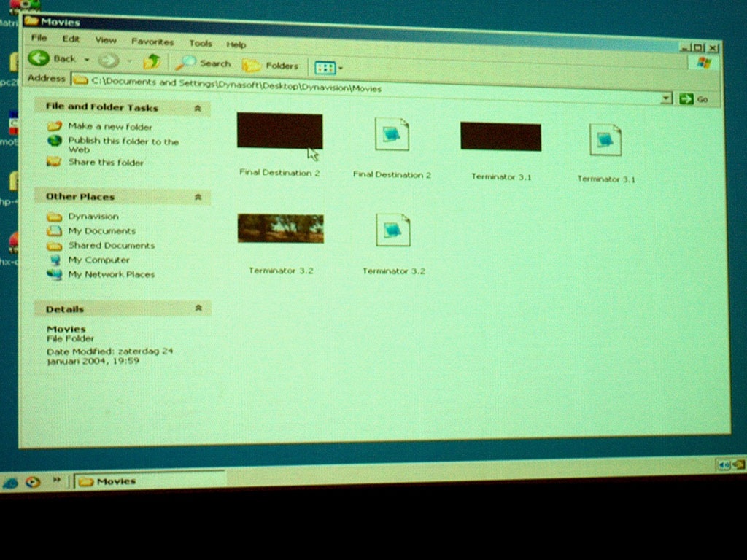Minimize the Movies window
This screenshot has width=747, height=560.
[x=685, y=47]
